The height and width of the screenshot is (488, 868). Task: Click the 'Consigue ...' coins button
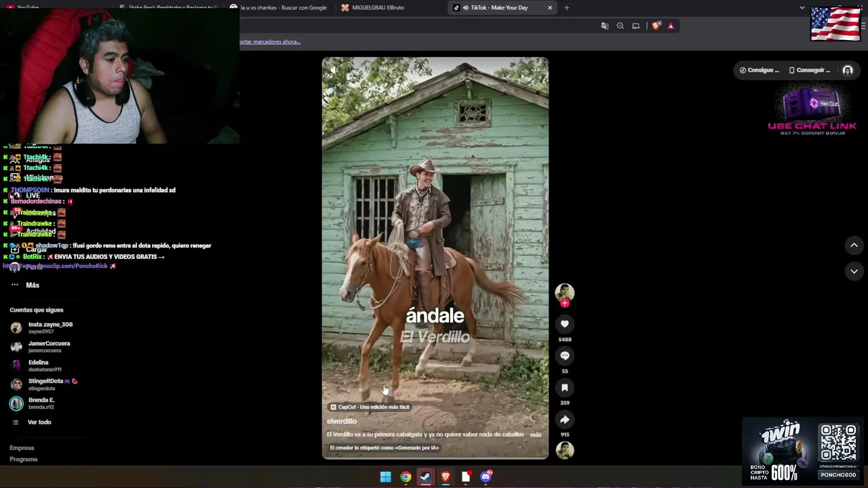(x=759, y=70)
